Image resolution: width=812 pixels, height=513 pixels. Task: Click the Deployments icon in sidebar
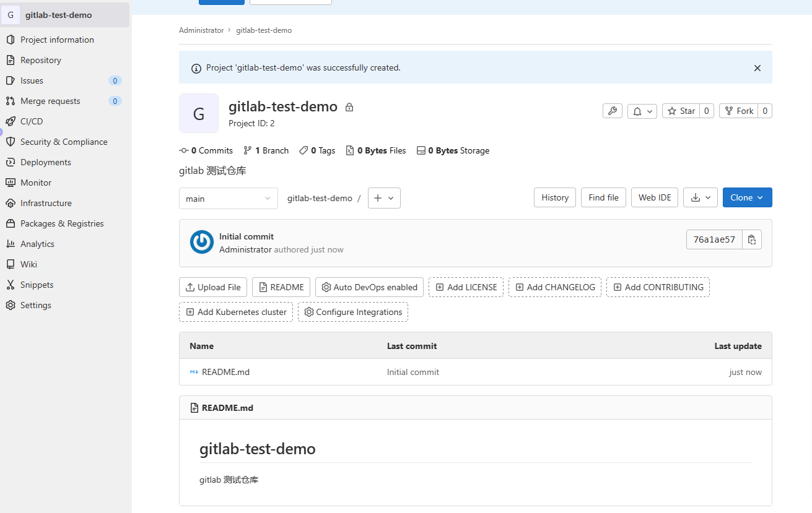[10, 162]
